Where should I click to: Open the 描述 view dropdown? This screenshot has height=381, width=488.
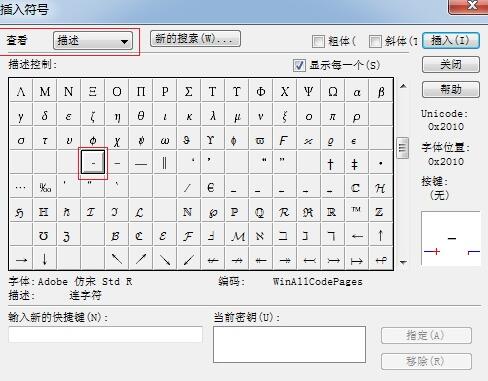[93, 41]
